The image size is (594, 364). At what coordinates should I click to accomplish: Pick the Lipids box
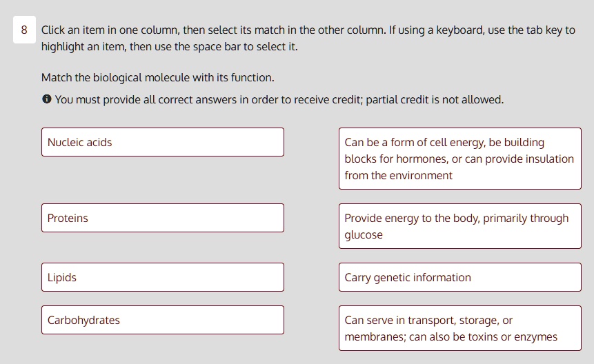pos(162,277)
